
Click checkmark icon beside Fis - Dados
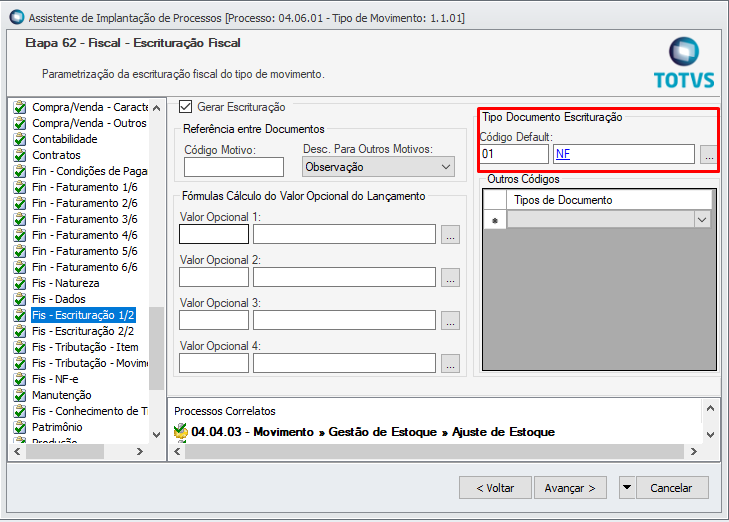(20, 299)
